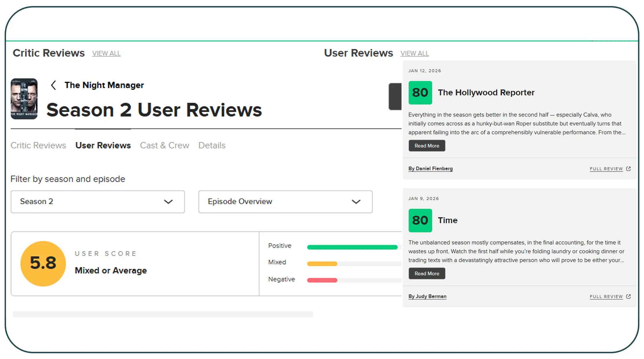Go to the Details tab
The width and height of the screenshot is (644, 359).
pyautogui.click(x=212, y=145)
